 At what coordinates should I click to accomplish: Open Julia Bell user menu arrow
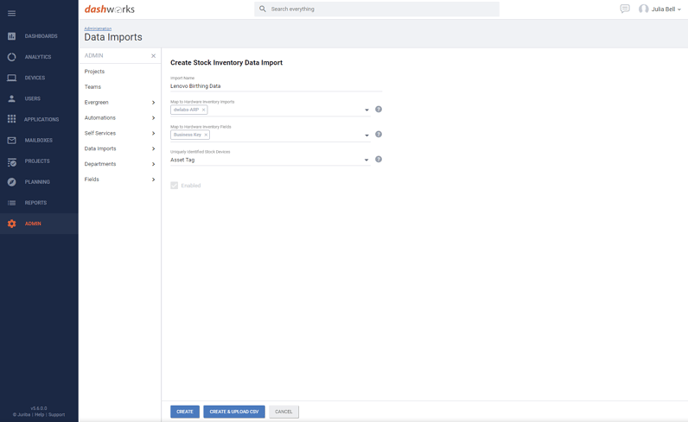[x=679, y=9]
